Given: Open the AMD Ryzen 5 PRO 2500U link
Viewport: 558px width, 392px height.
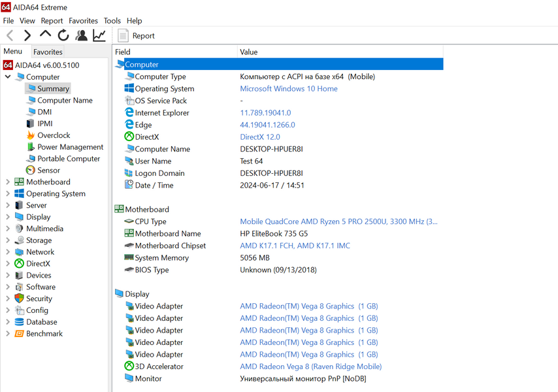Looking at the screenshot, I should tap(338, 221).
